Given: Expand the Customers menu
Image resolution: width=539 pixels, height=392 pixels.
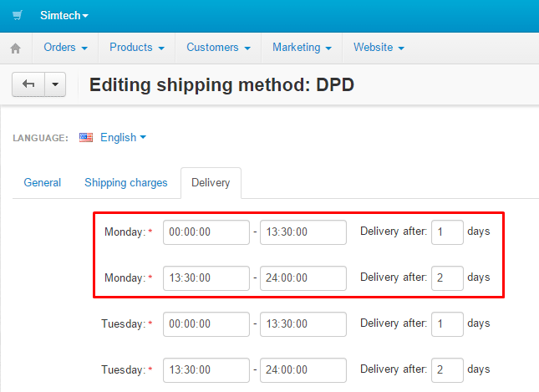Looking at the screenshot, I should 218,48.
